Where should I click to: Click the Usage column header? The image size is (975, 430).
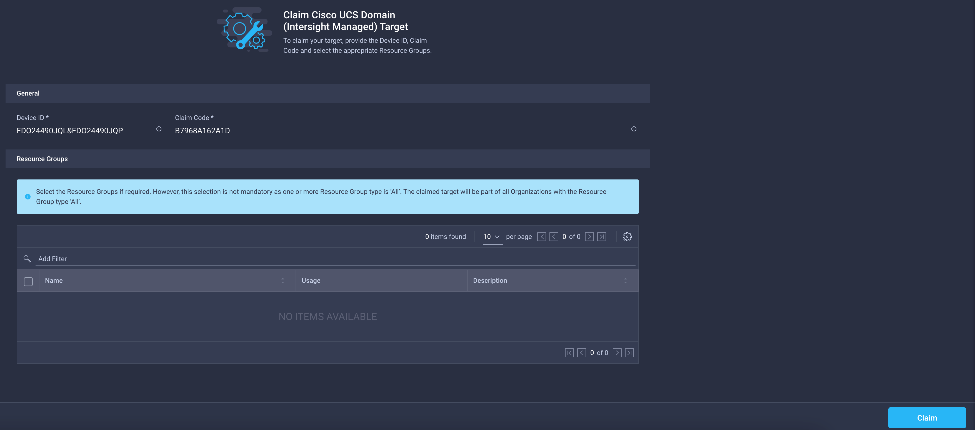click(x=311, y=281)
